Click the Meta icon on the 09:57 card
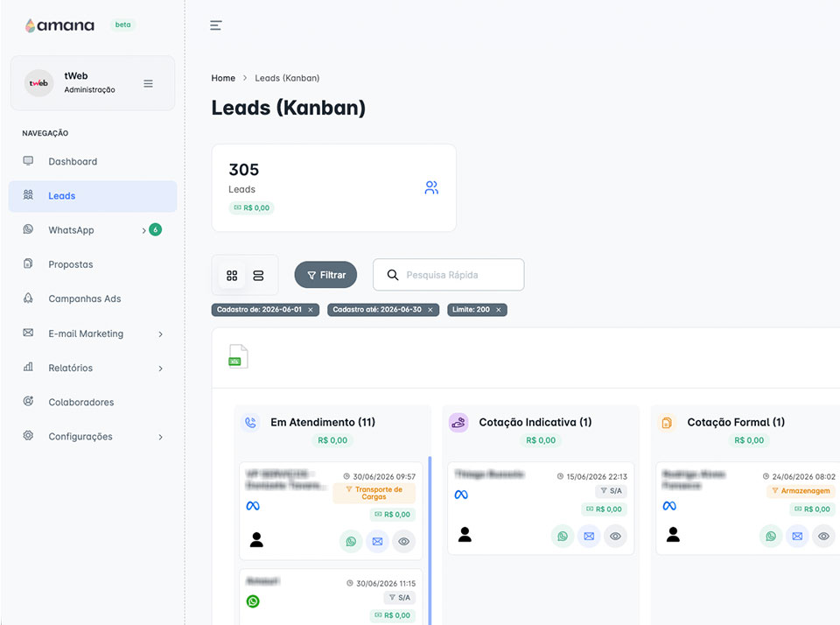840x625 pixels. click(253, 505)
